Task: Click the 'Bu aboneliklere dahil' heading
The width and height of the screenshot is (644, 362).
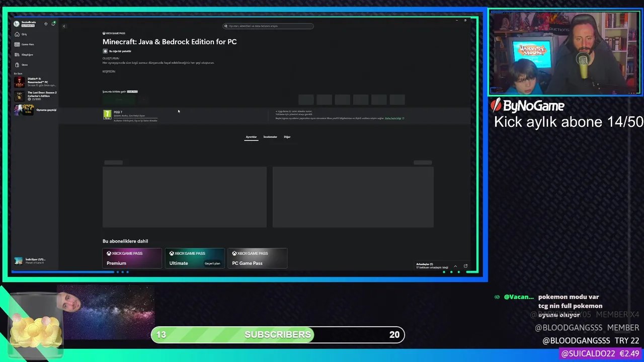Action: coord(125,241)
